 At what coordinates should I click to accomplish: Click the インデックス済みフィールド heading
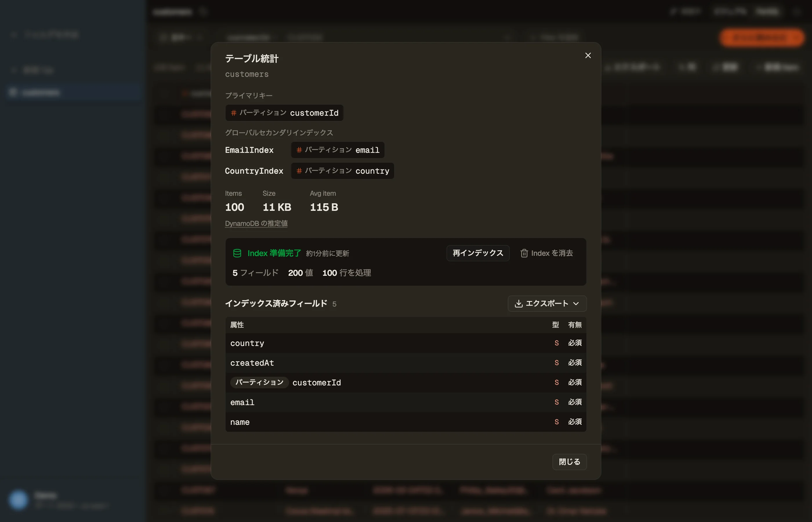[x=276, y=303]
